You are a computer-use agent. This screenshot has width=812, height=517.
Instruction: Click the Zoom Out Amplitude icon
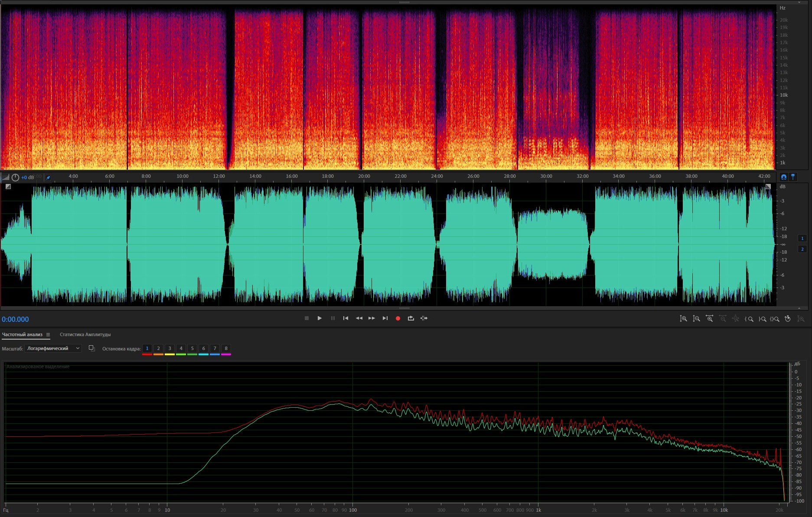tap(696, 319)
